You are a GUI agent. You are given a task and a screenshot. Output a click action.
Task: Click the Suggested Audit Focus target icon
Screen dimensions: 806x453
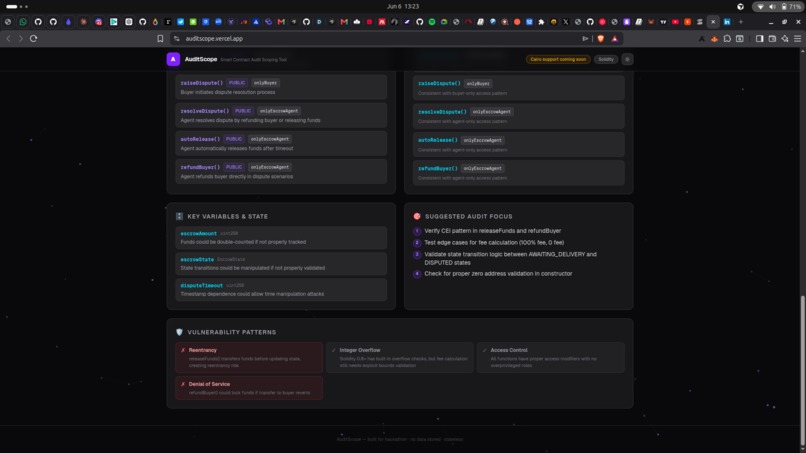[x=417, y=216]
